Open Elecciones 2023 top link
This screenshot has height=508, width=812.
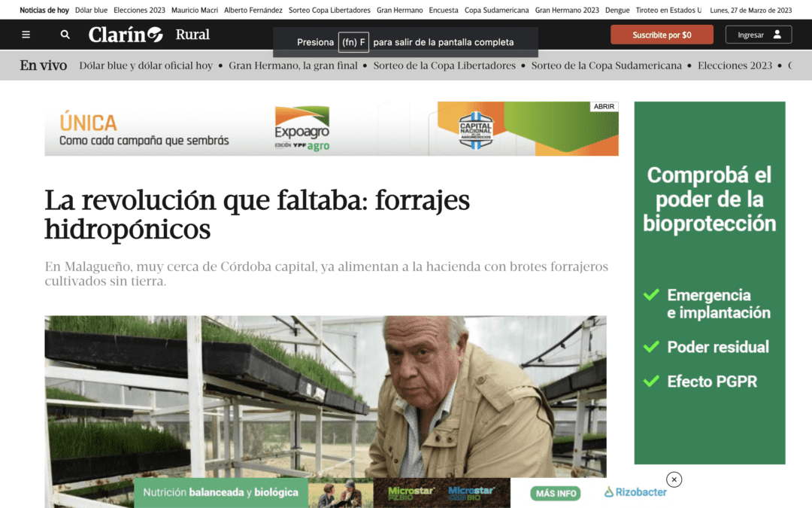tap(139, 10)
